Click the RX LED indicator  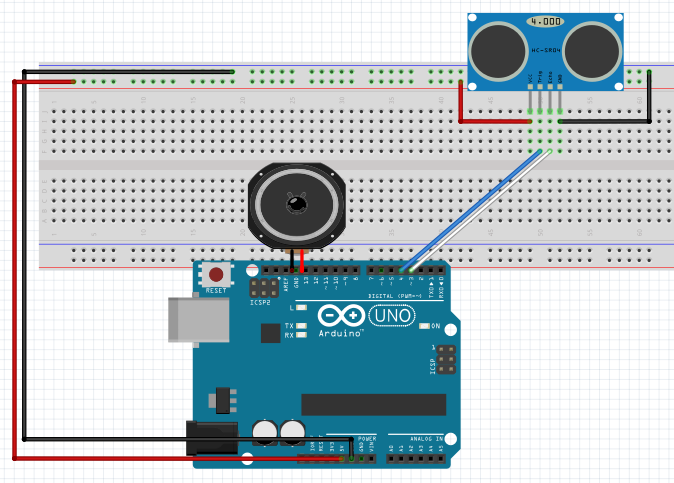coord(302,335)
